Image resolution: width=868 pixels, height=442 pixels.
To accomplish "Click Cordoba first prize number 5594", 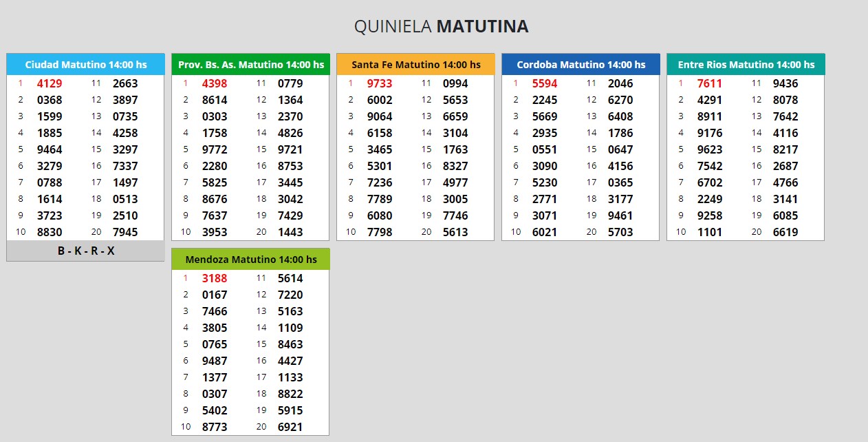I will point(545,83).
